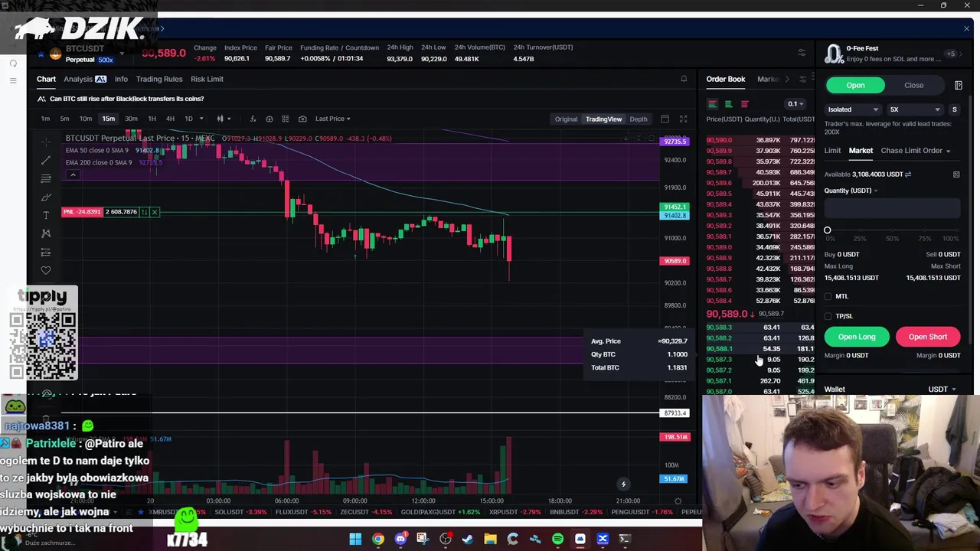The image size is (980, 551).
Task: Open Discord from the taskbar
Action: pyautogui.click(x=400, y=539)
